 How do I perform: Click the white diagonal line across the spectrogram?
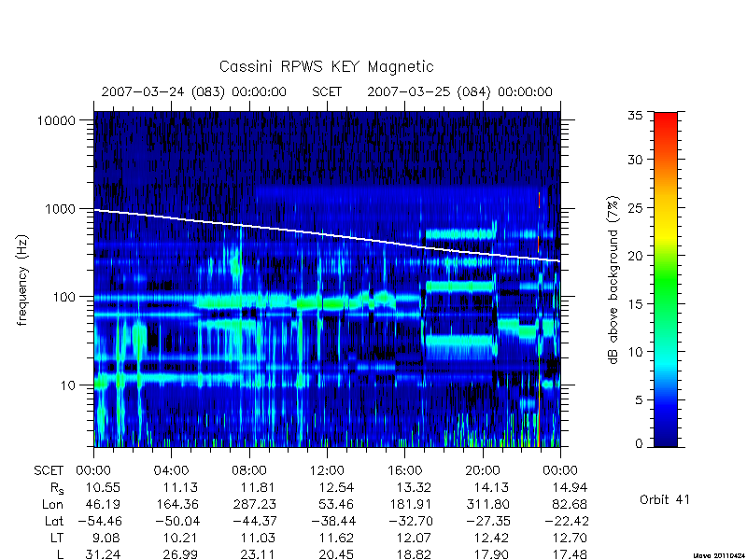(327, 234)
